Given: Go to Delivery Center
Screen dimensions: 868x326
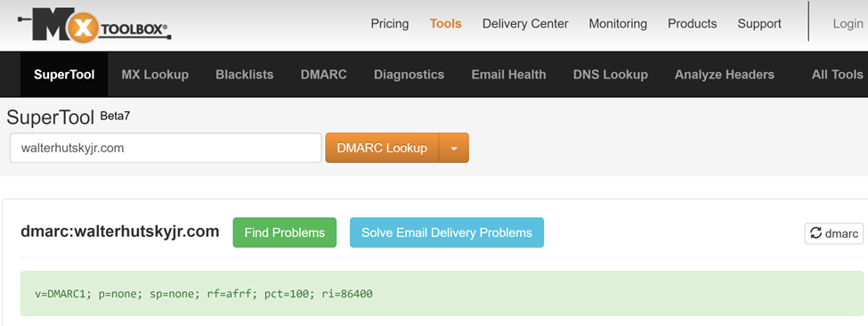Looking at the screenshot, I should click(x=525, y=24).
